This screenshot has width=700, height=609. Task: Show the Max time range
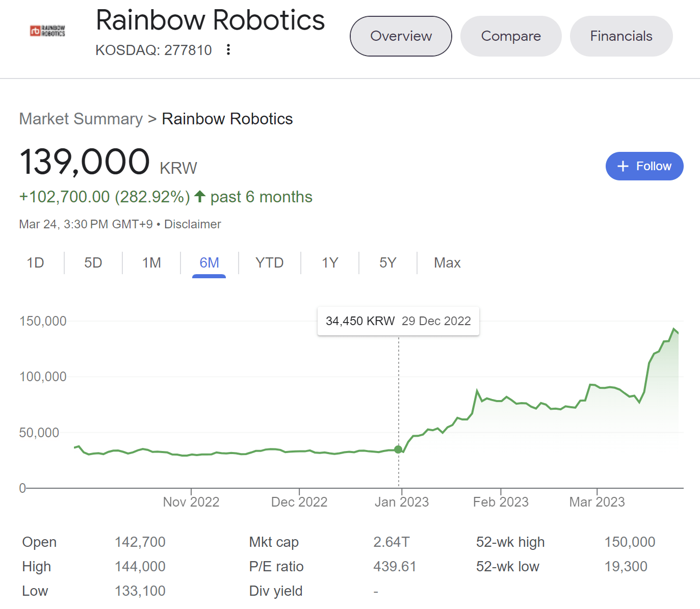447,263
